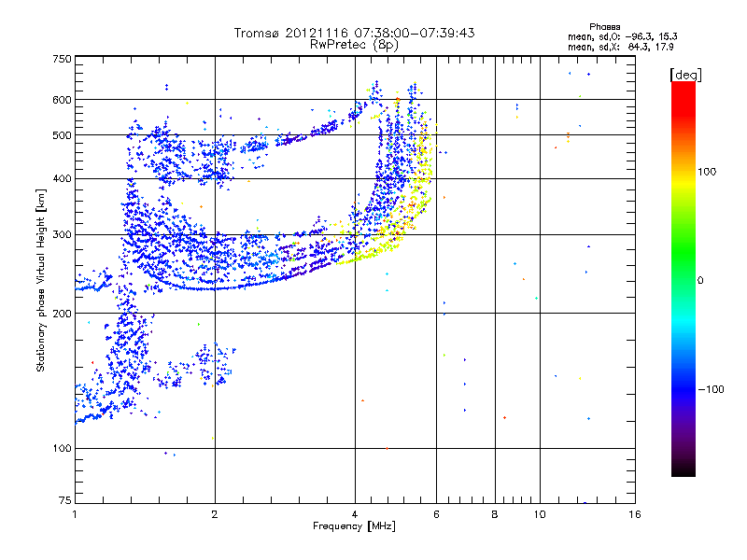Click y-axis tick label '600'
Image resolution: width=747 pixels, height=560 pixels.
(x=62, y=100)
